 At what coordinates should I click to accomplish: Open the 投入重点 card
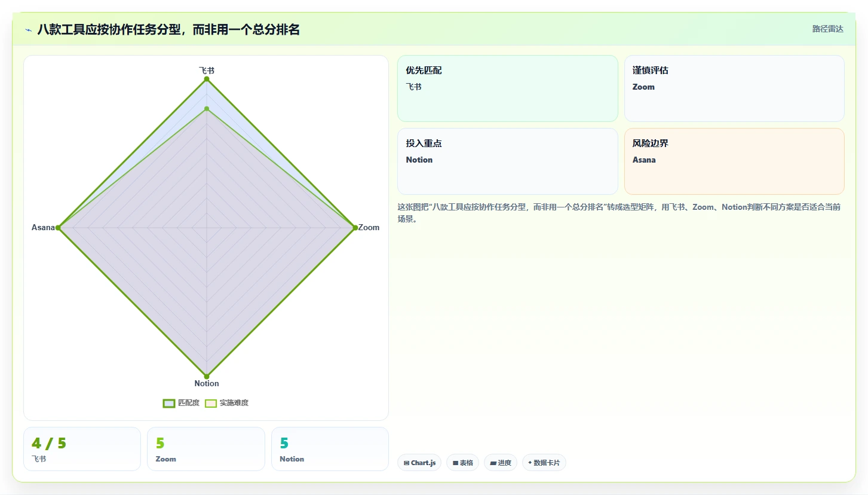[x=507, y=161]
